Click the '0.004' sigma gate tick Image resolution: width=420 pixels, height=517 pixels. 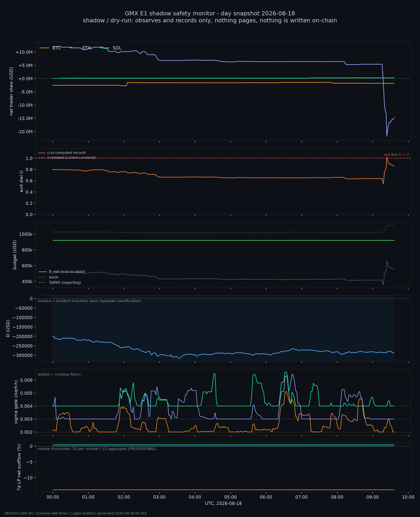(x=26, y=406)
